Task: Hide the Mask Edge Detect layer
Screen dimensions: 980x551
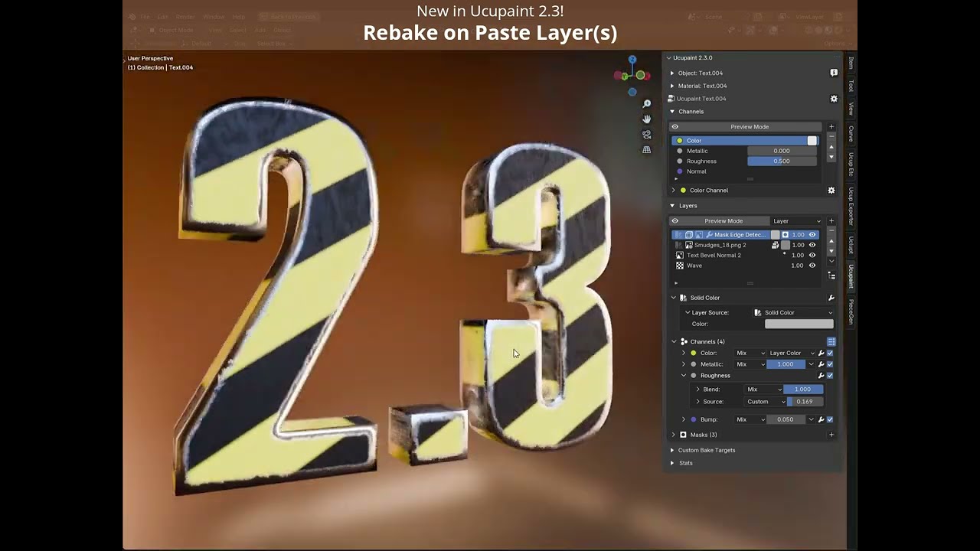Action: pyautogui.click(x=812, y=235)
